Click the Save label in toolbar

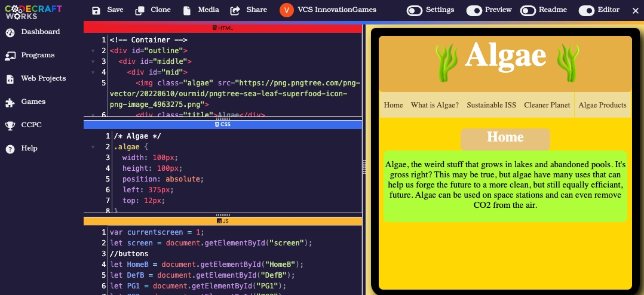(x=115, y=10)
